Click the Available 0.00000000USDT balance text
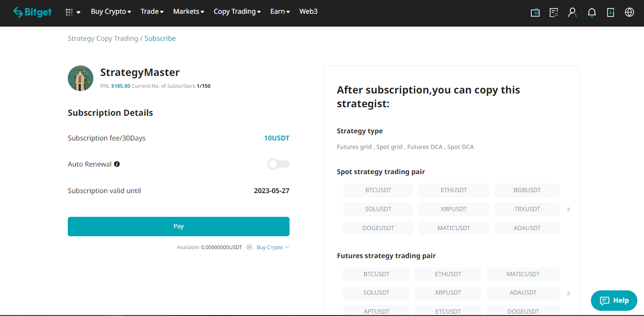 point(209,247)
